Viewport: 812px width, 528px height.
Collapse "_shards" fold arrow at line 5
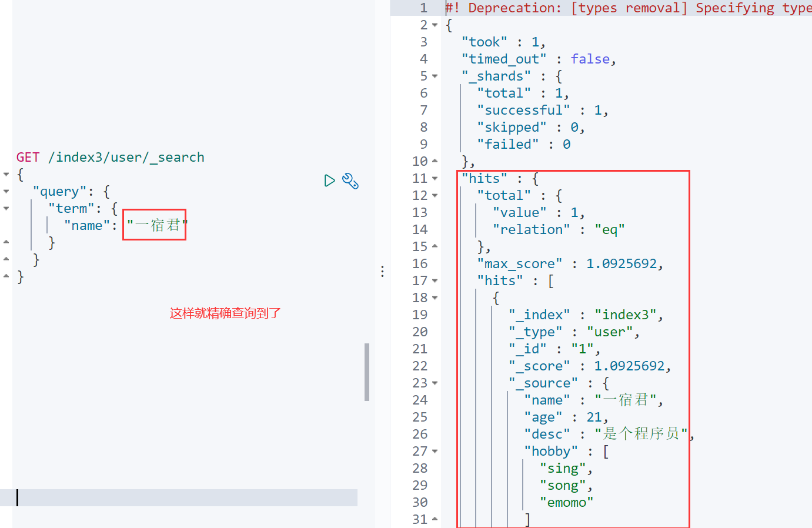pyautogui.click(x=435, y=76)
